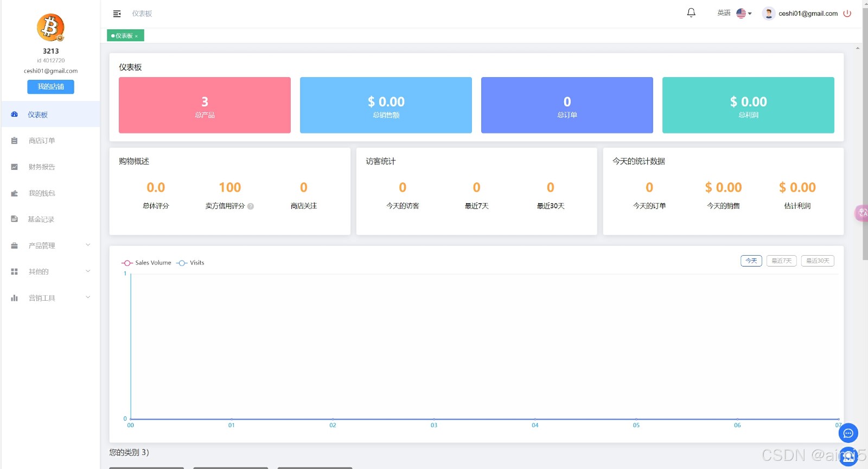
Task: Open the notification bell
Action: click(x=691, y=13)
